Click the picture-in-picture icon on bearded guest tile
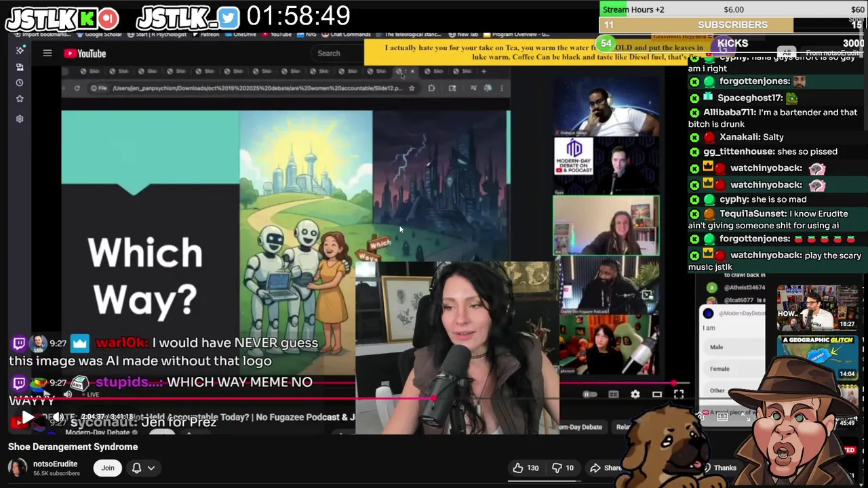This screenshot has height=488, width=868. 648,295
